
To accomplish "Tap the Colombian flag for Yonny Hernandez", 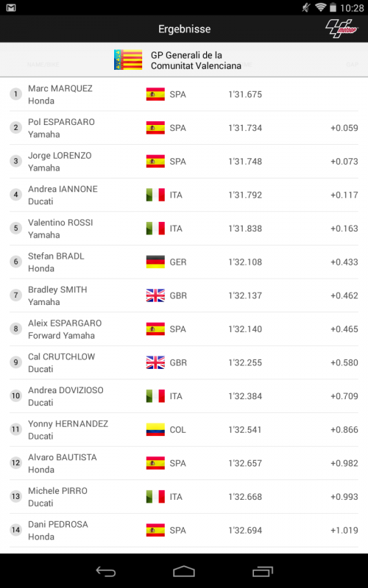I will pyautogui.click(x=155, y=429).
